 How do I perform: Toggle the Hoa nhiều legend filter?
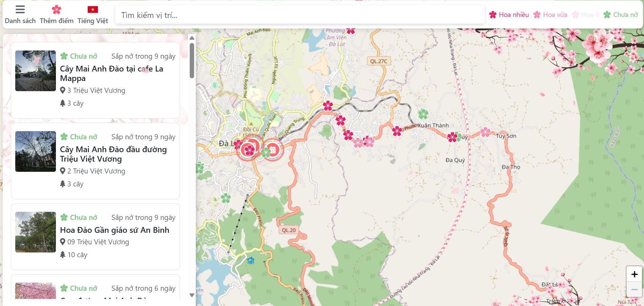point(509,15)
